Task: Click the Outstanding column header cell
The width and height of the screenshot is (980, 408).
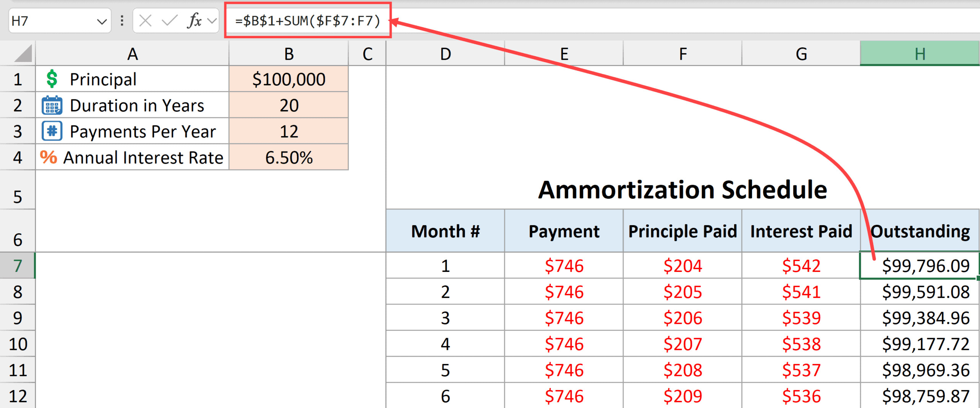Action: [x=919, y=231]
